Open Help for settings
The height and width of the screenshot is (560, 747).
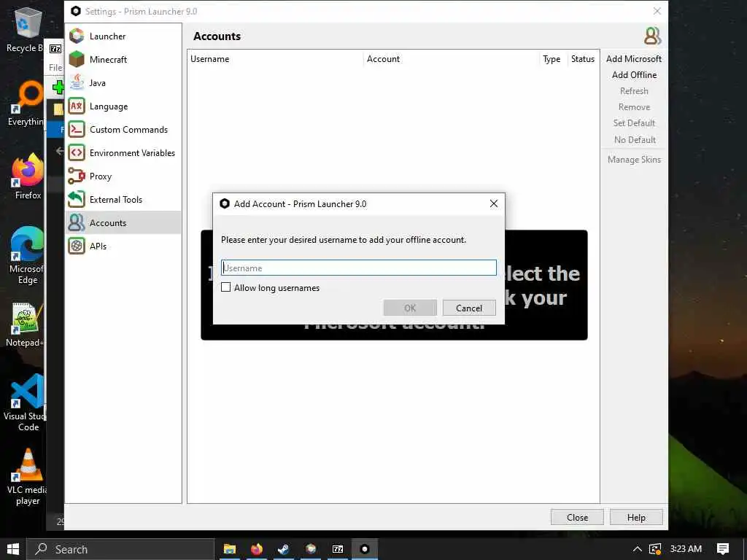[x=636, y=517]
